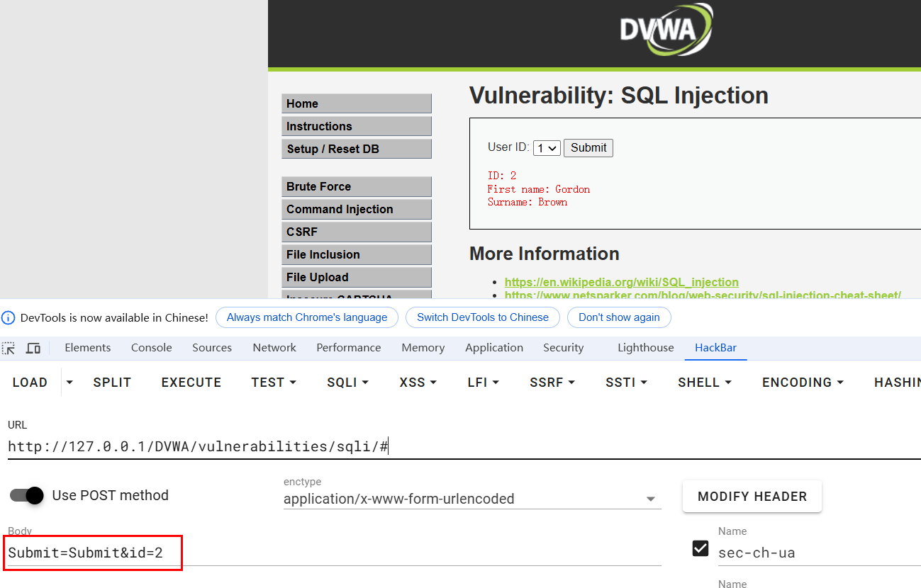This screenshot has width=921, height=588.
Task: Open the Command Injection menu item
Action: pos(357,209)
